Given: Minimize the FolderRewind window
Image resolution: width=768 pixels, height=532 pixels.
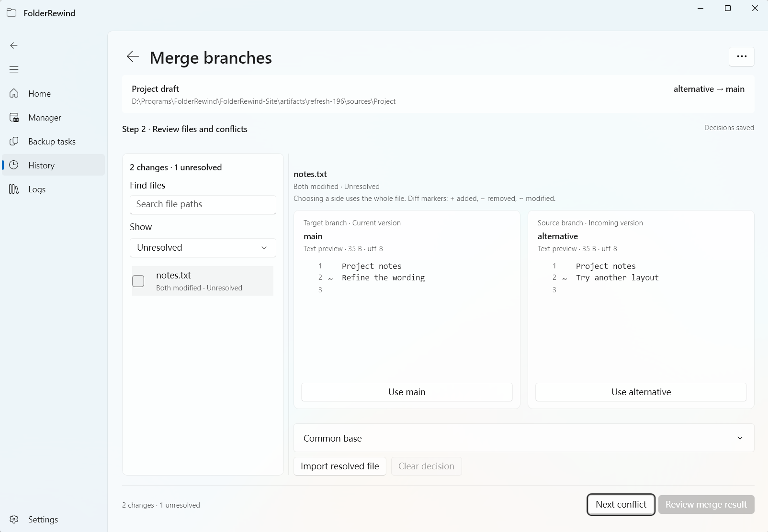Looking at the screenshot, I should (700, 9).
